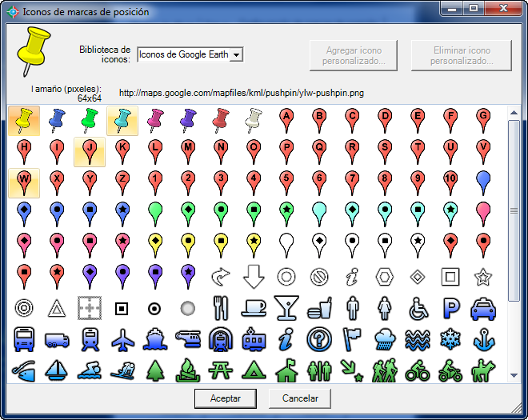Image resolution: width=528 pixels, height=420 pixels.
Task: Select the green pushpin icon
Action: pos(90,121)
